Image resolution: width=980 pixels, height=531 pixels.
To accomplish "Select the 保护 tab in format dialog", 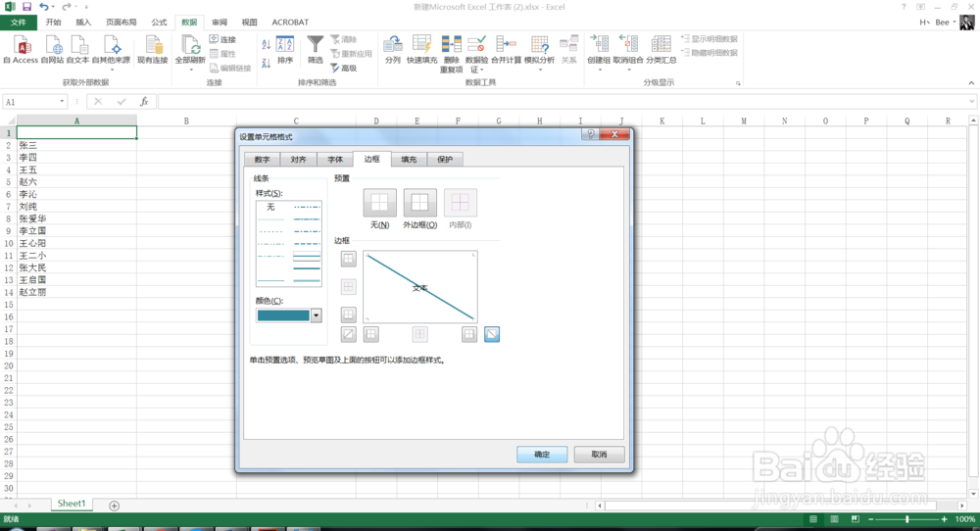I will click(445, 160).
